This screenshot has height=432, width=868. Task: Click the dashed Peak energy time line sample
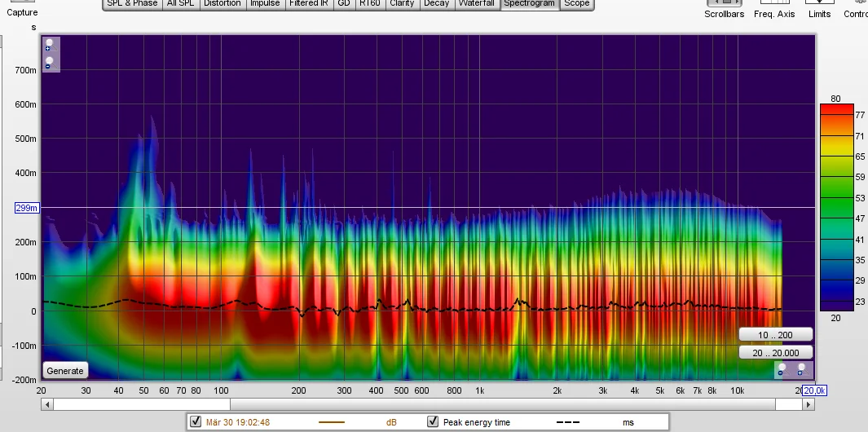click(568, 422)
